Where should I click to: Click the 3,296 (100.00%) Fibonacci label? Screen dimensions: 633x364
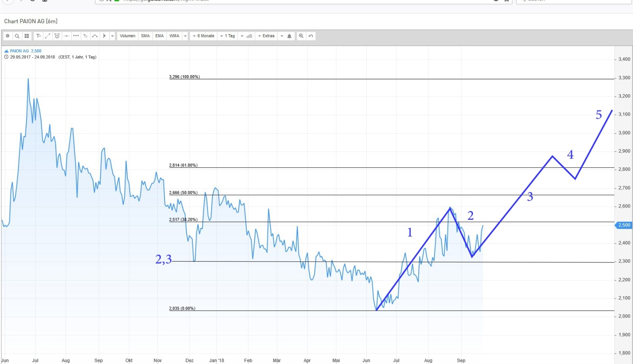coord(184,77)
